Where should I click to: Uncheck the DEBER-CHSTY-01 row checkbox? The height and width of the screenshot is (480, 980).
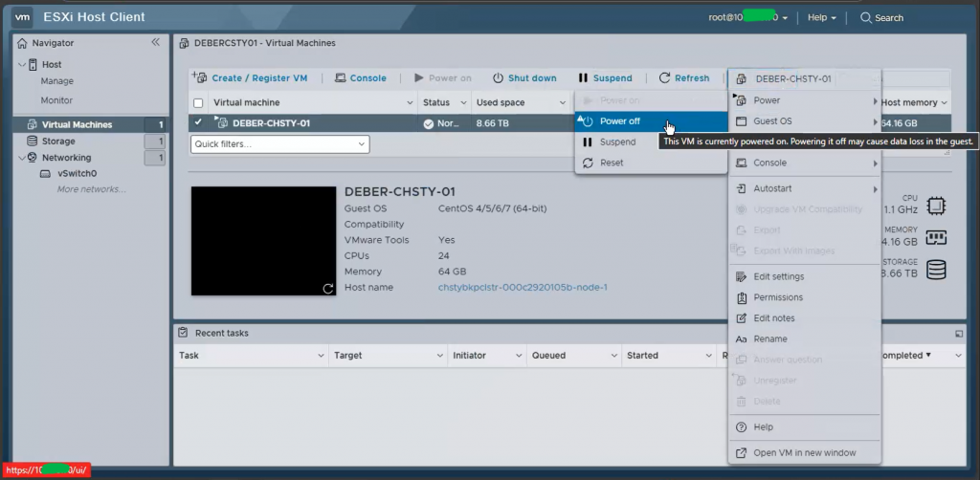(x=198, y=123)
